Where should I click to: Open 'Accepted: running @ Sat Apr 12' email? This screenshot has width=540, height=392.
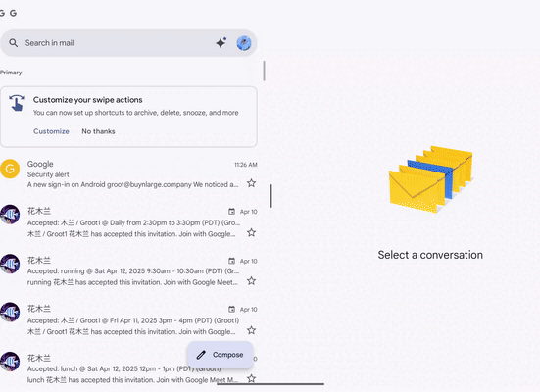[x=128, y=271]
